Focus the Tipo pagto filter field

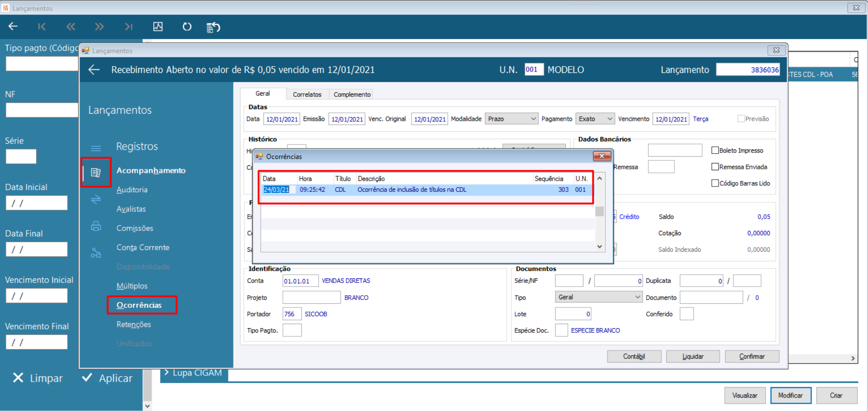coord(42,64)
